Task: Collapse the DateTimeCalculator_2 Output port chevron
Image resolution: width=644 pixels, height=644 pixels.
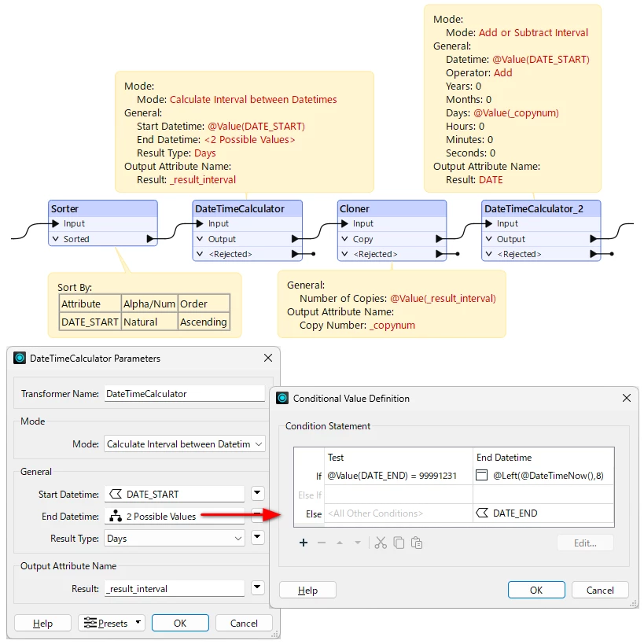Action: pyautogui.click(x=489, y=238)
